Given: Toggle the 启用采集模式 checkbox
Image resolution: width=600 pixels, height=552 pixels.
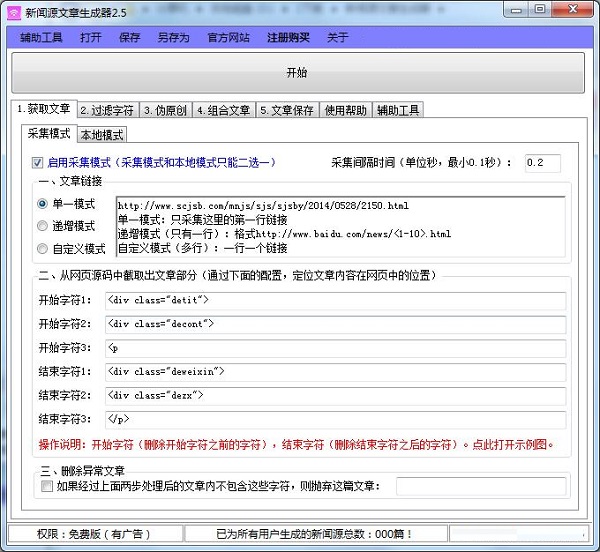Looking at the screenshot, I should 38,163.
